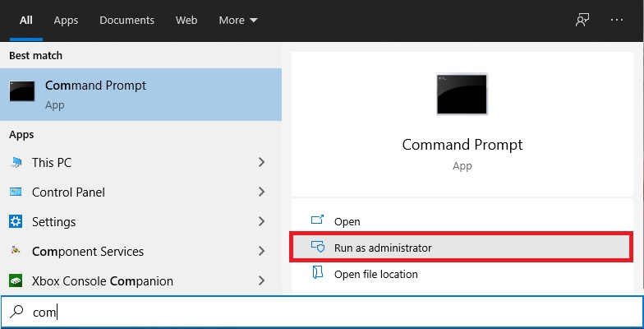644x329 pixels.
Task: Expand the Settings result arrow
Action: click(261, 222)
